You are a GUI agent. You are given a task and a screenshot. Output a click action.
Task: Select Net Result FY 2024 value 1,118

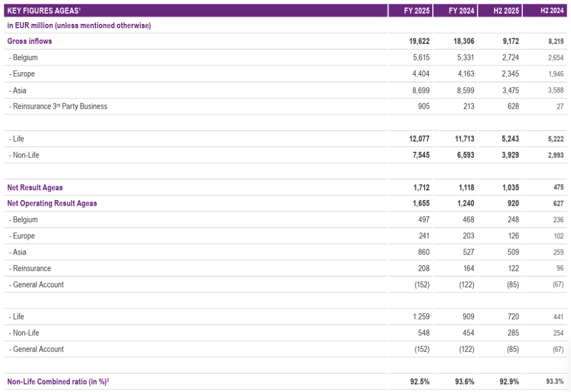466,187
